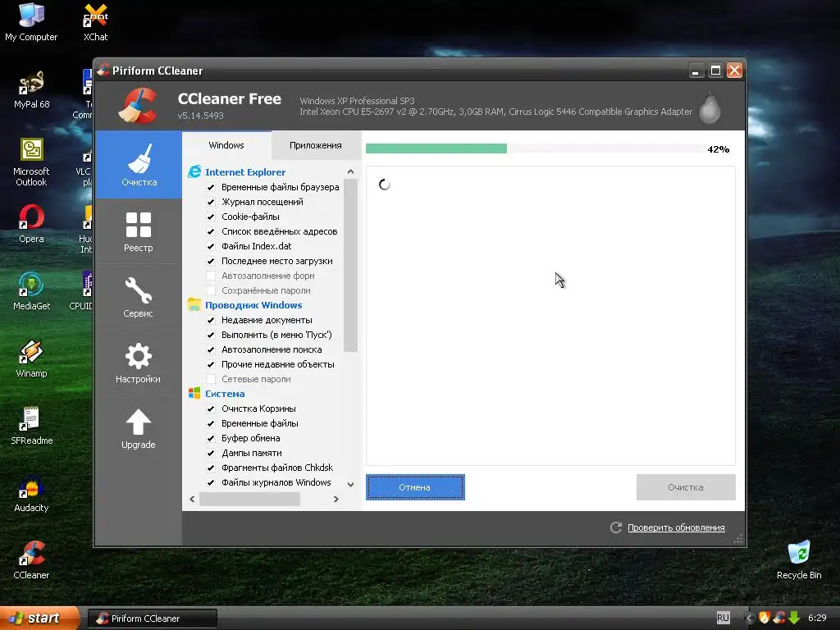Open Audacity desktop icon
Image resolution: width=840 pixels, height=630 pixels.
pos(31,494)
